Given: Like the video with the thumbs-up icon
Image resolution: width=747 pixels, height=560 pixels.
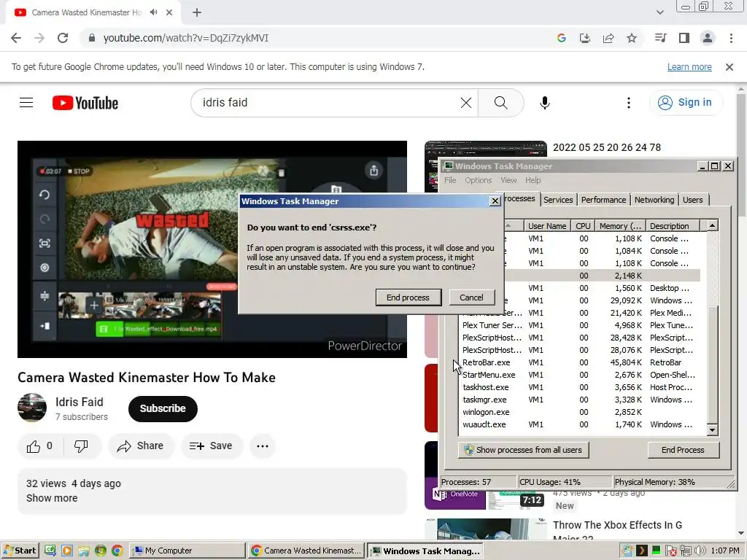Looking at the screenshot, I should [41, 446].
